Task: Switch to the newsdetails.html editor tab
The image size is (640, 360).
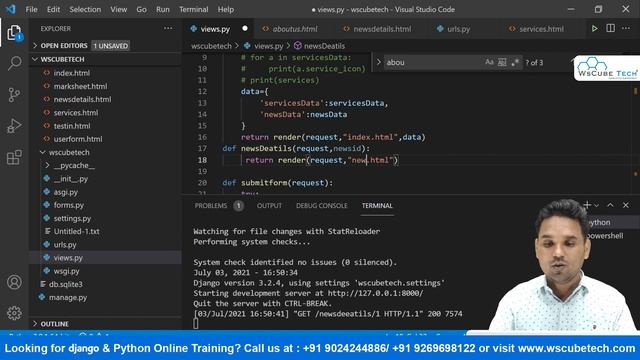Action: [382, 29]
